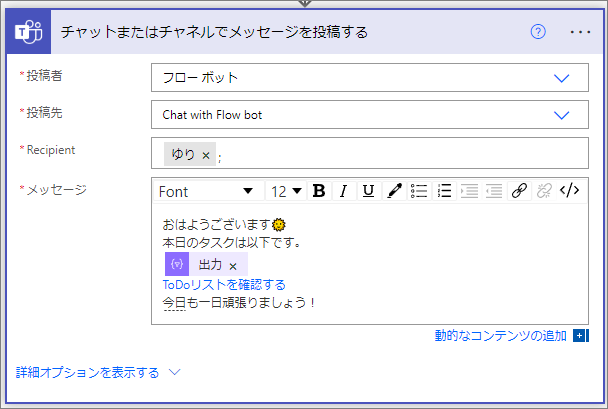Click the action title チャットまたはチャネルでメッセージを投稿する
Image resolution: width=608 pixels, height=409 pixels.
pos(214,32)
